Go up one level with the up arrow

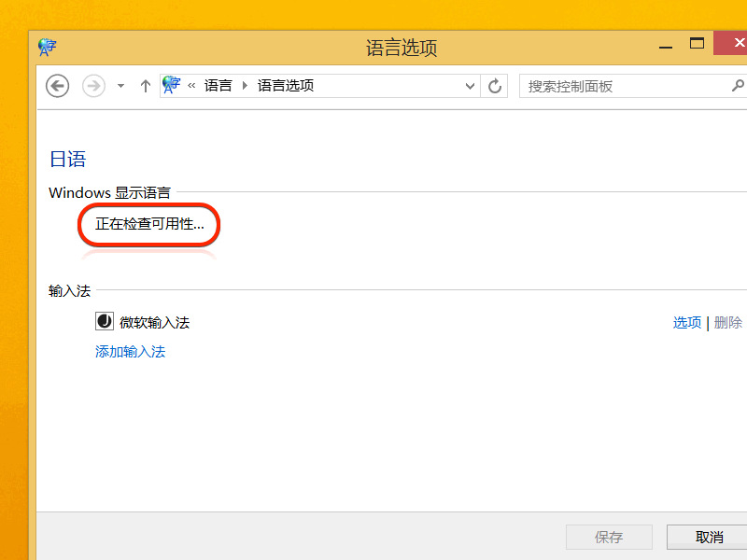pyautogui.click(x=145, y=86)
